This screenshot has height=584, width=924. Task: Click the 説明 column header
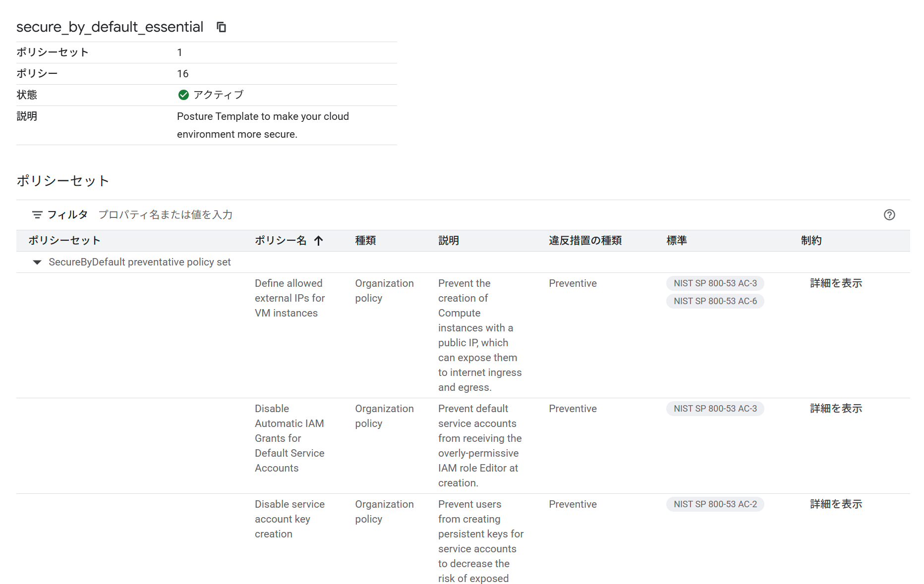449,241
